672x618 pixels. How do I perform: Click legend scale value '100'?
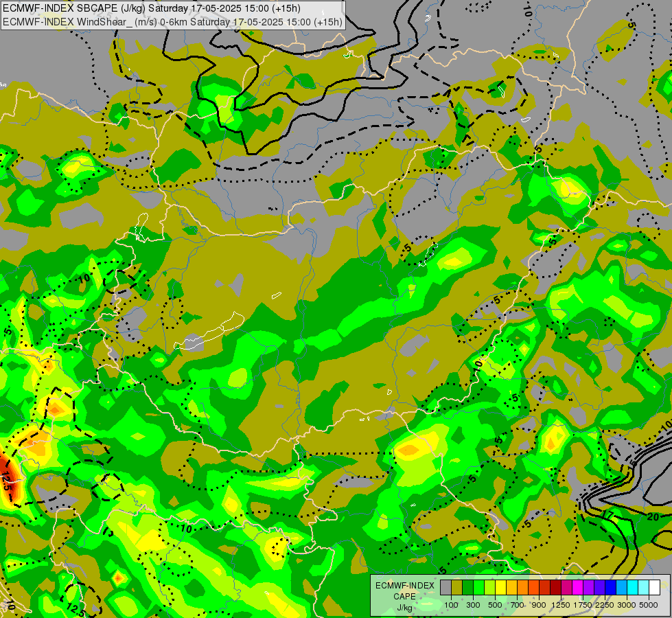451,605
